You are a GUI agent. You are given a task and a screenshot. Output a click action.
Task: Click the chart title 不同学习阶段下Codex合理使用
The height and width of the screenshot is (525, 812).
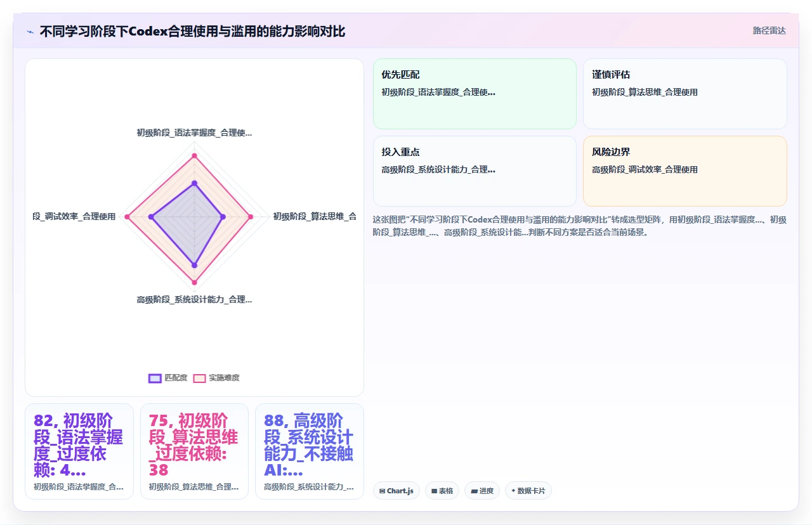(193, 31)
